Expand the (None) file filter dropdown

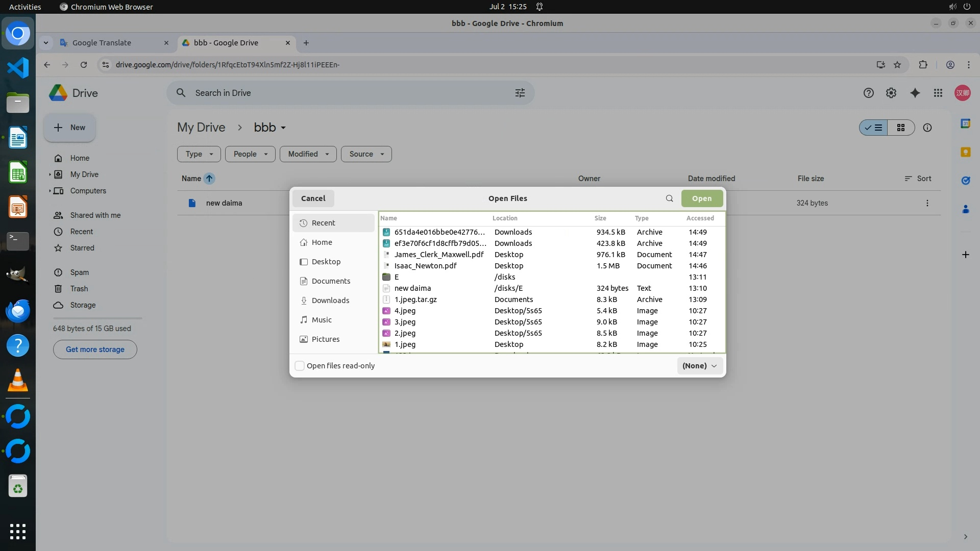click(699, 366)
